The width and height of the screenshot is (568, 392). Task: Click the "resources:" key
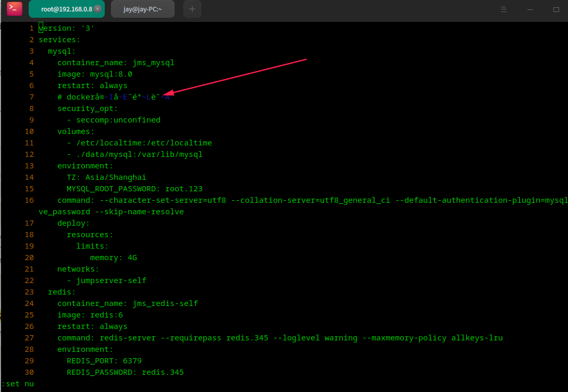(90, 235)
